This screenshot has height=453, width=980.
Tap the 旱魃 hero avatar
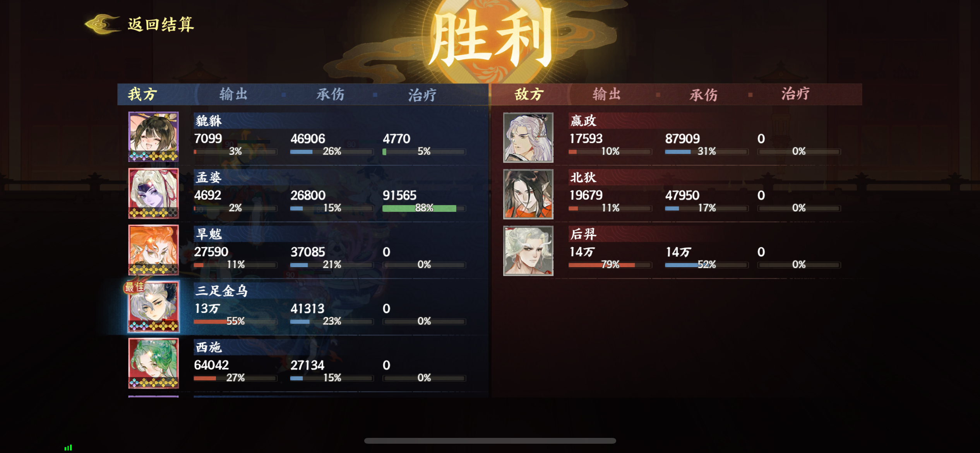point(153,250)
